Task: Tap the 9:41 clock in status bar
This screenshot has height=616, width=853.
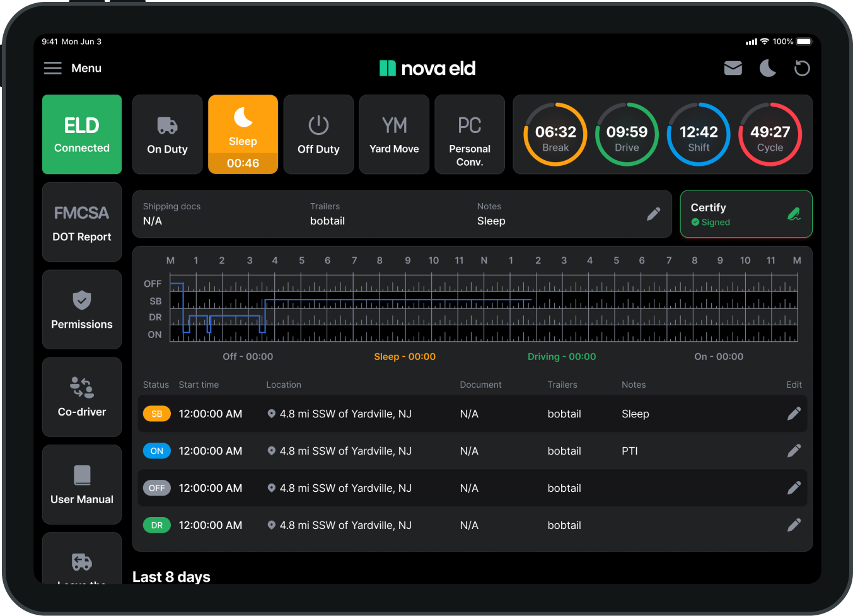Action: [x=50, y=42]
